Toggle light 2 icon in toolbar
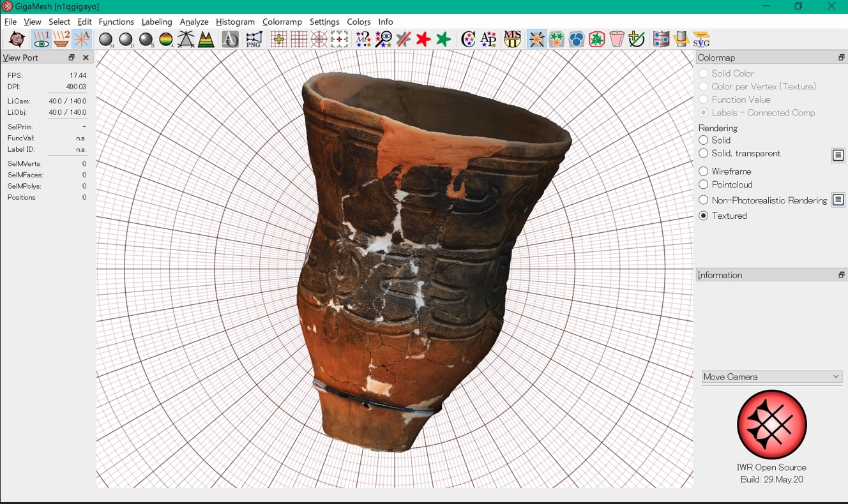848x504 pixels. (x=61, y=40)
